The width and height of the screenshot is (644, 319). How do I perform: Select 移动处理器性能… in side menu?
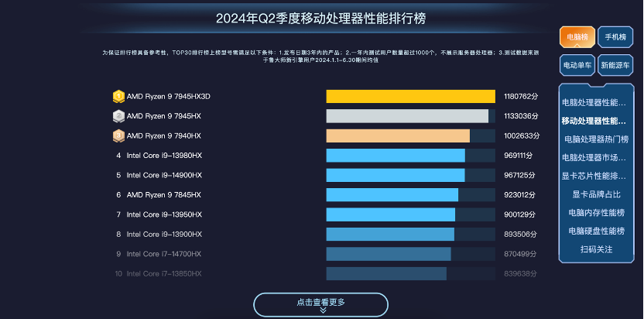[594, 121]
